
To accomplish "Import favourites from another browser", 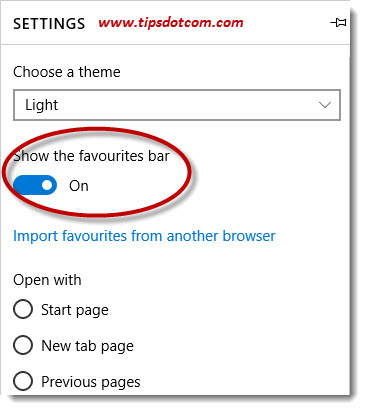I will tap(144, 236).
